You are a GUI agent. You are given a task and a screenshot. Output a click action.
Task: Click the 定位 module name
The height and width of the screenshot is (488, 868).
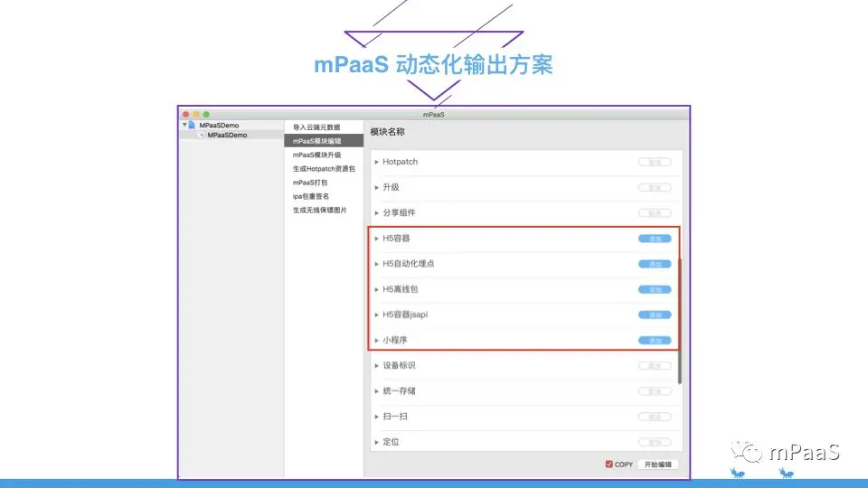(391, 442)
